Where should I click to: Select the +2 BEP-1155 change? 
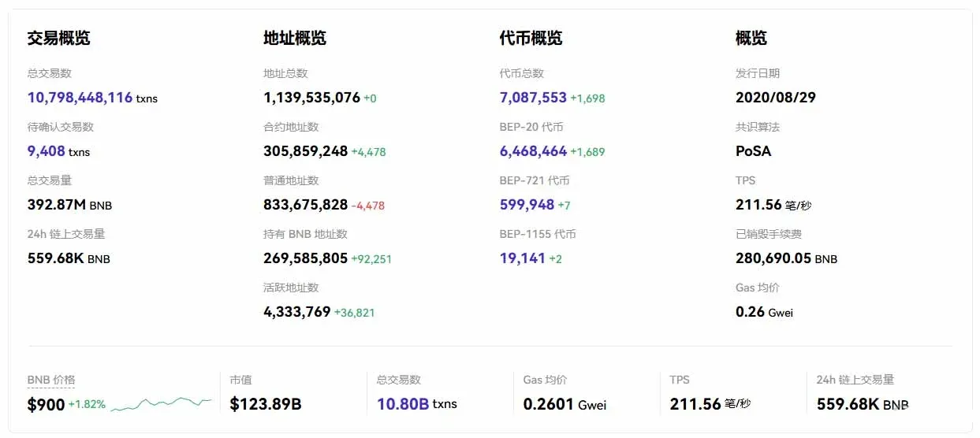point(555,259)
